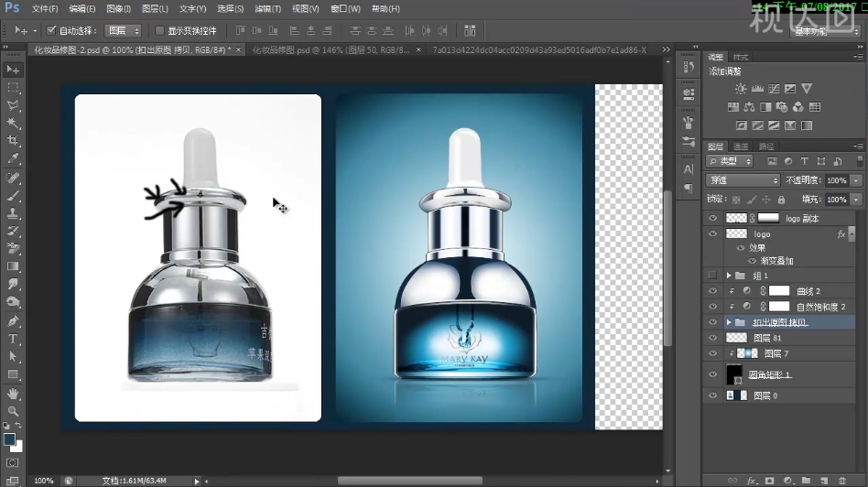Create a new layer from Layers panel
The image size is (868, 487).
pyautogui.click(x=824, y=481)
